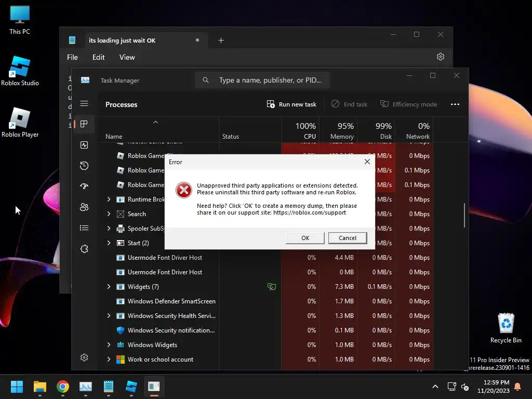The width and height of the screenshot is (532, 399).
Task: Open notifications bell in system tray
Action: 518,387
